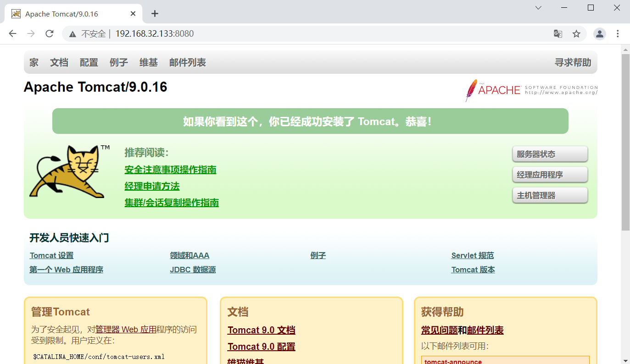
Task: Open the 领域和AAA link
Action: [190, 255]
